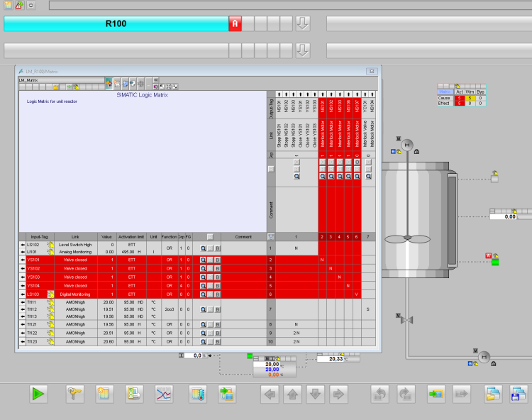
Task: Click the 20,33 °C temperature value field
Action: click(333, 359)
